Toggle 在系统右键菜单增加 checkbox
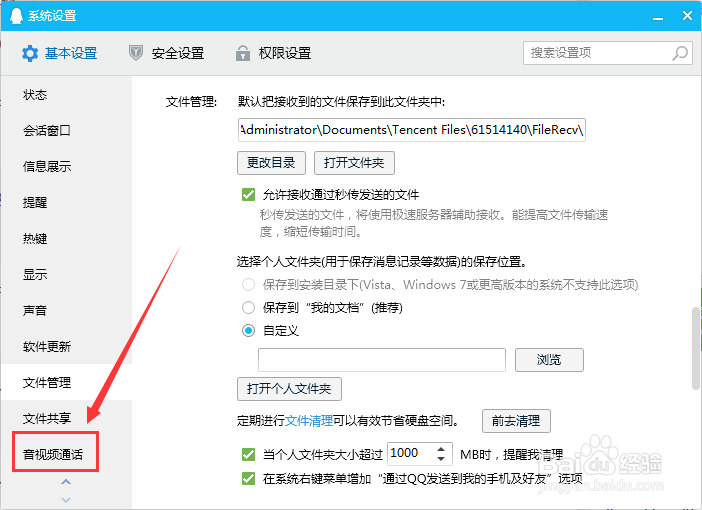702x510 pixels. 248,479
